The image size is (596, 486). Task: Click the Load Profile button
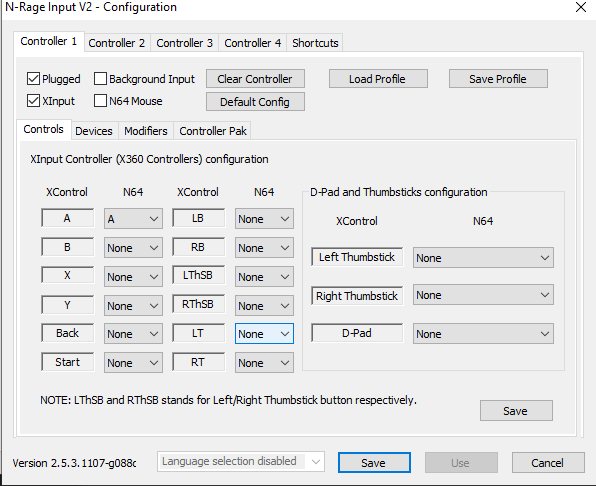pyautogui.click(x=378, y=79)
